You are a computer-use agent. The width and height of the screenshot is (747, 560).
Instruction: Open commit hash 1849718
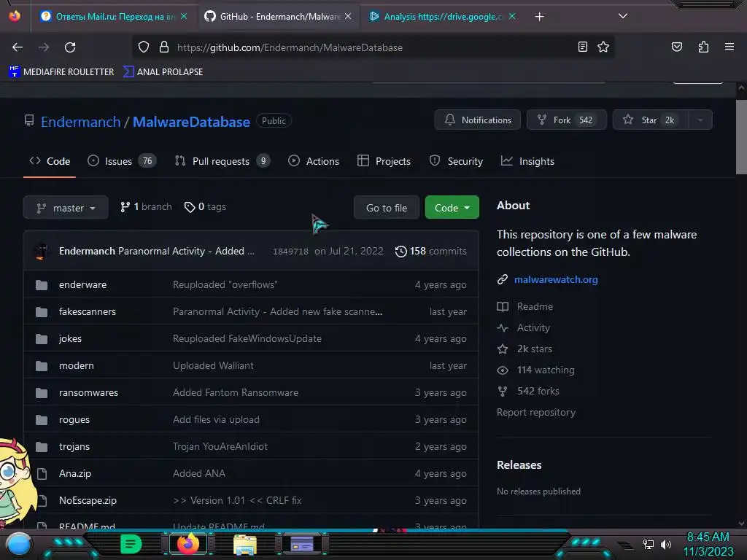(x=290, y=252)
